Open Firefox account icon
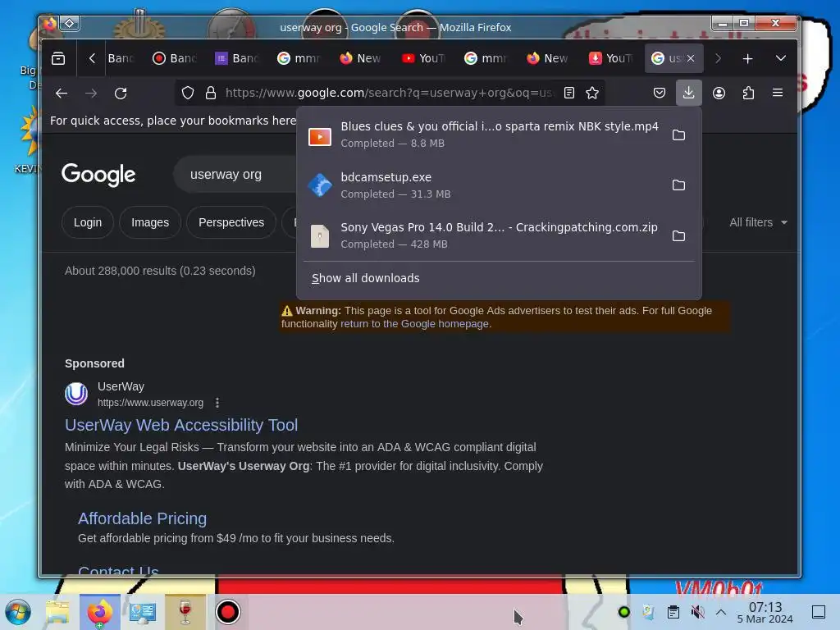Image resolution: width=840 pixels, height=630 pixels. click(x=719, y=94)
